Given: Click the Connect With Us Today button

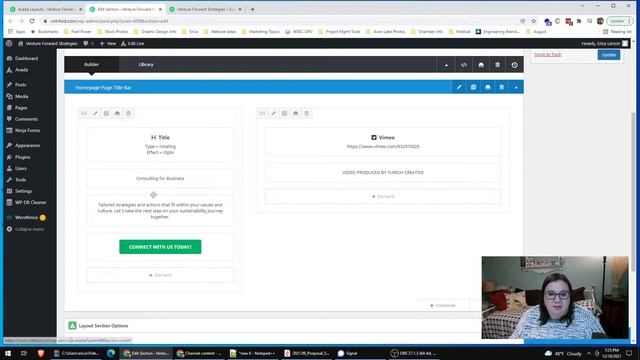Looking at the screenshot, I should (x=160, y=247).
